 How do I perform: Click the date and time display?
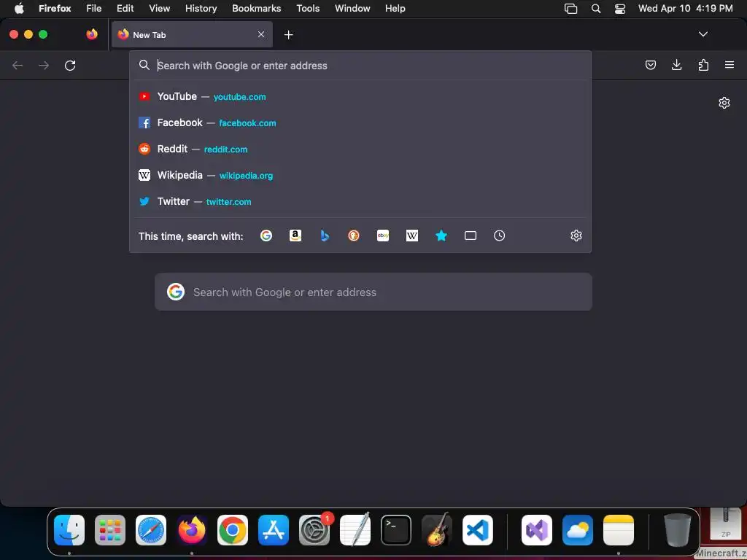[686, 8]
